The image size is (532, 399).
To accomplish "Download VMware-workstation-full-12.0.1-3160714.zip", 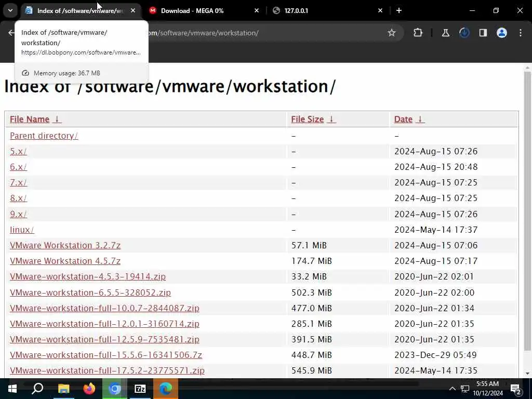I will pyautogui.click(x=104, y=324).
